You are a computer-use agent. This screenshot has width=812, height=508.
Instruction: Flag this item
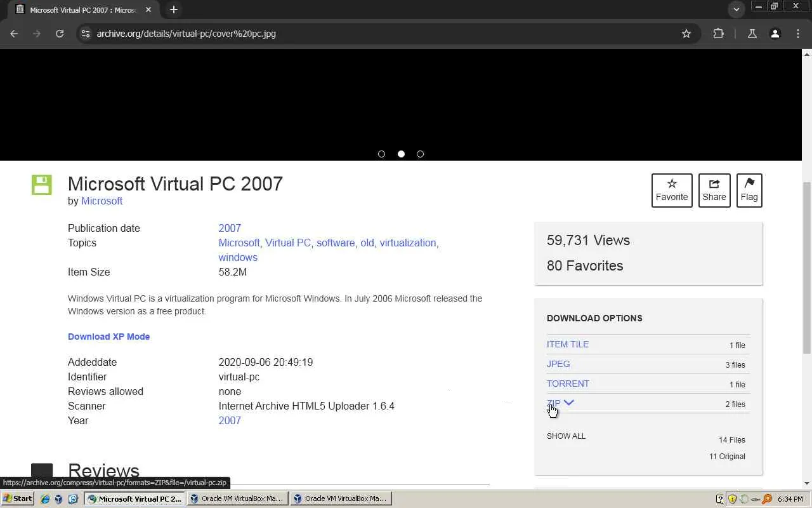749,190
